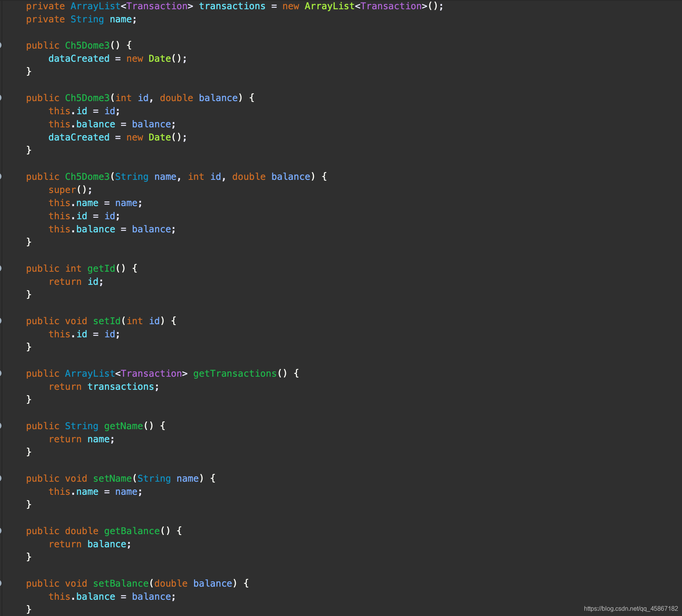Viewport: 682px width, 616px height.
Task: Click the 'getTransactions' method name
Action: (235, 374)
